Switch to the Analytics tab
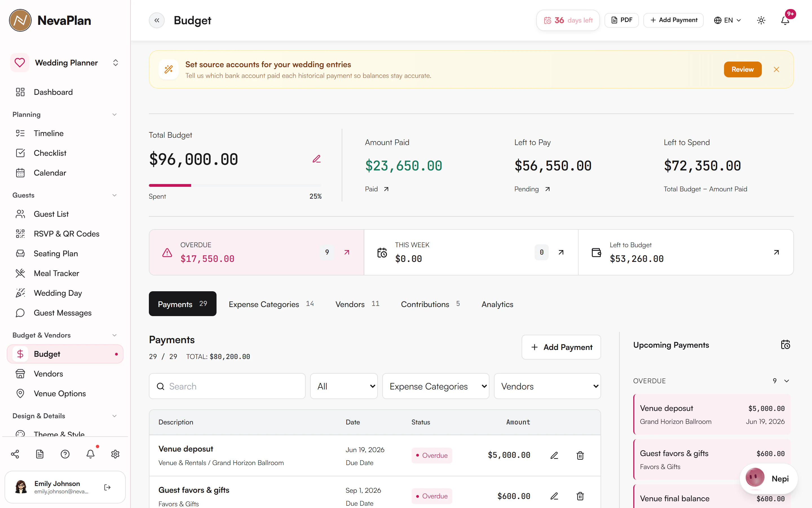The height and width of the screenshot is (508, 812). [x=497, y=304]
